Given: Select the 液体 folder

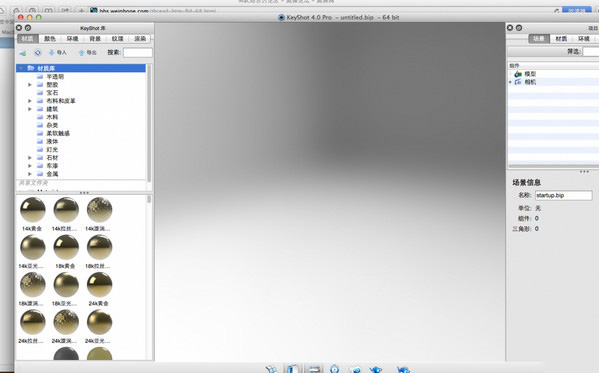Looking at the screenshot, I should coord(52,141).
